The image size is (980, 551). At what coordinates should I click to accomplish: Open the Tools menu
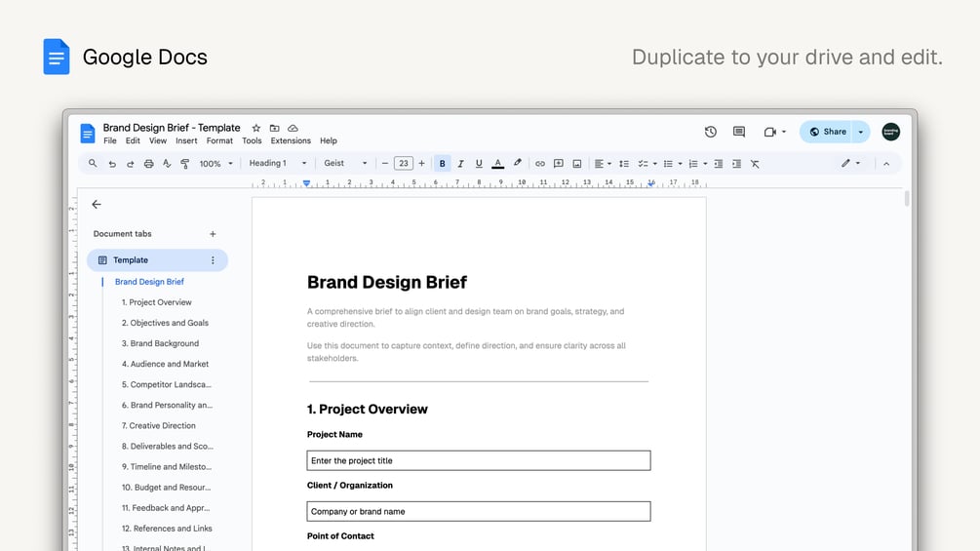point(252,140)
